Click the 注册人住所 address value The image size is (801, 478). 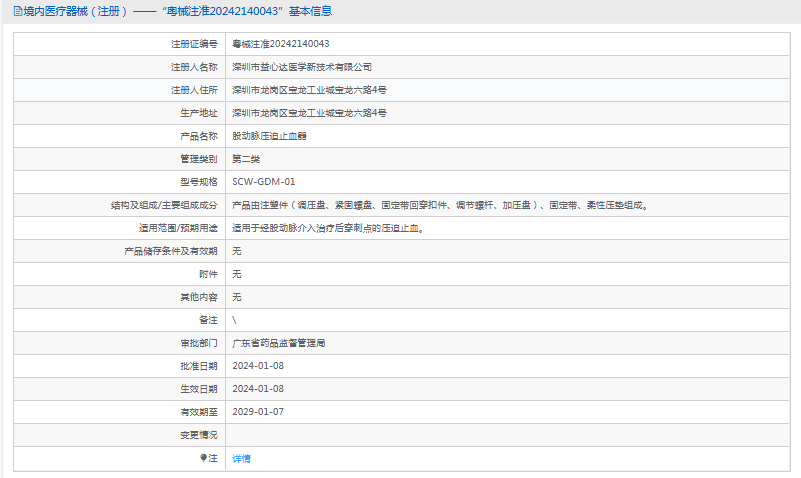pyautogui.click(x=310, y=90)
